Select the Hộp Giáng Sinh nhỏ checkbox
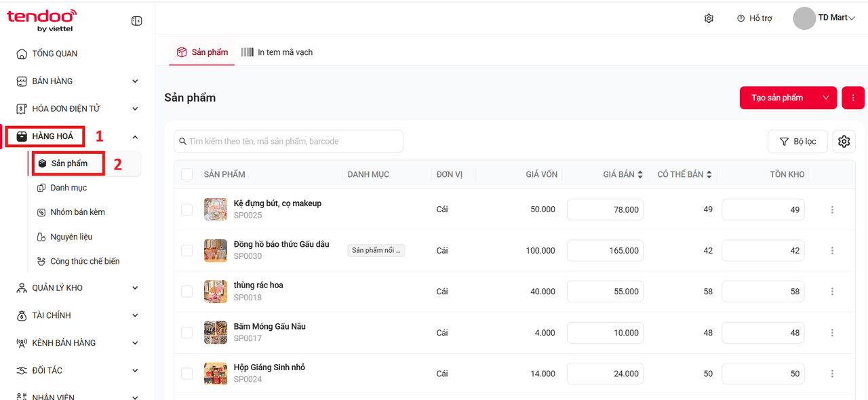Image resolution: width=868 pixels, height=400 pixels. (187, 374)
